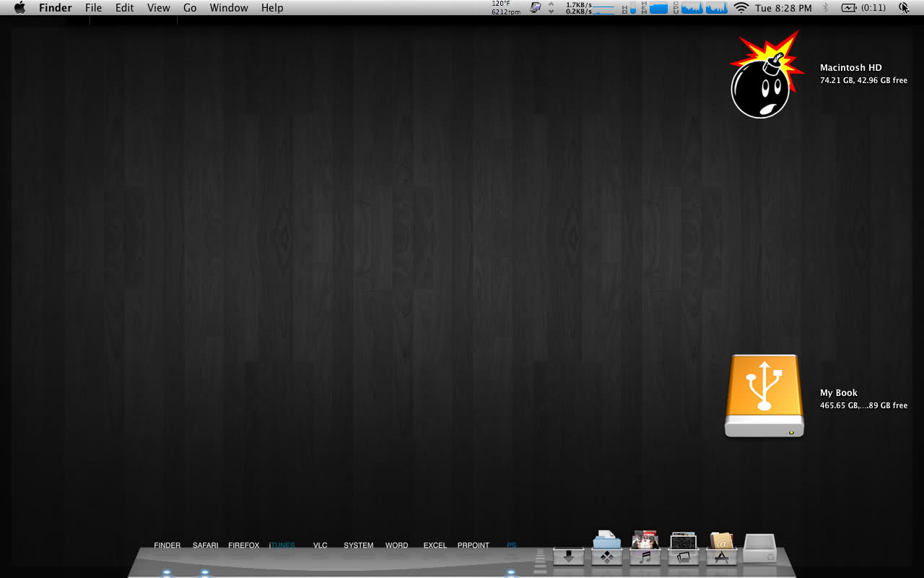Launch WORD from the dock
Viewport: 924px width, 578px height.
[x=396, y=545]
